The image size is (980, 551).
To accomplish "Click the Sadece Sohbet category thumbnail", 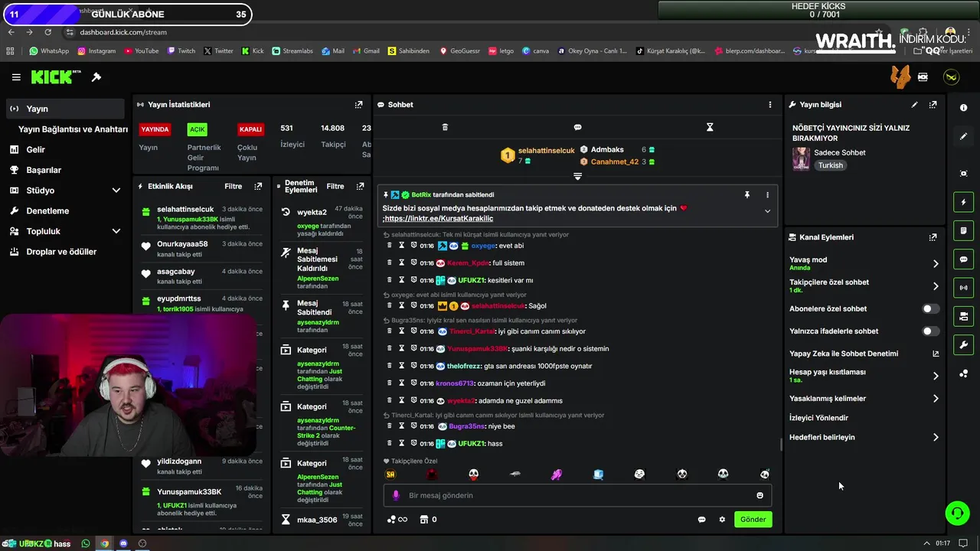I will pos(801,158).
